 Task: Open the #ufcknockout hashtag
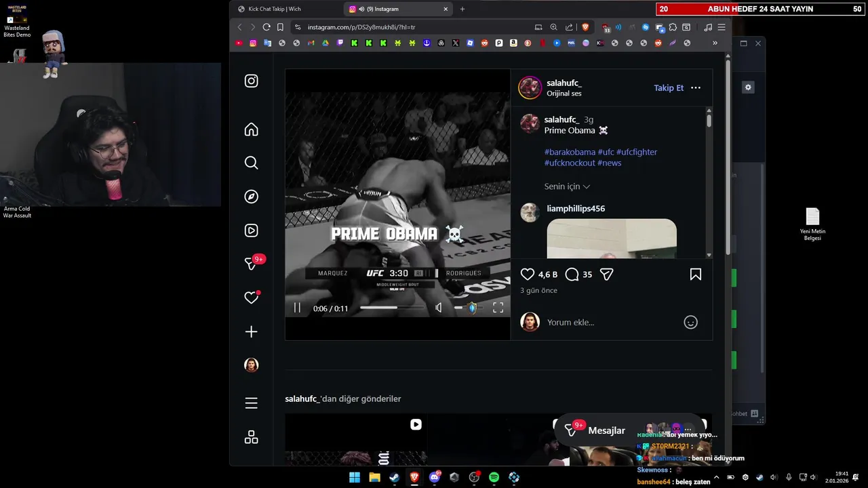570,163
